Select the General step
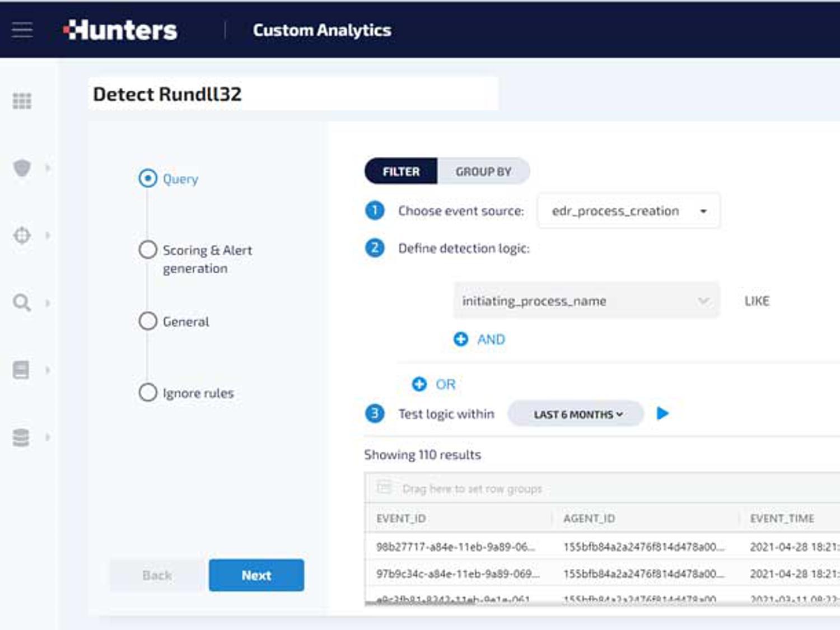This screenshot has width=840, height=630. 174,321
